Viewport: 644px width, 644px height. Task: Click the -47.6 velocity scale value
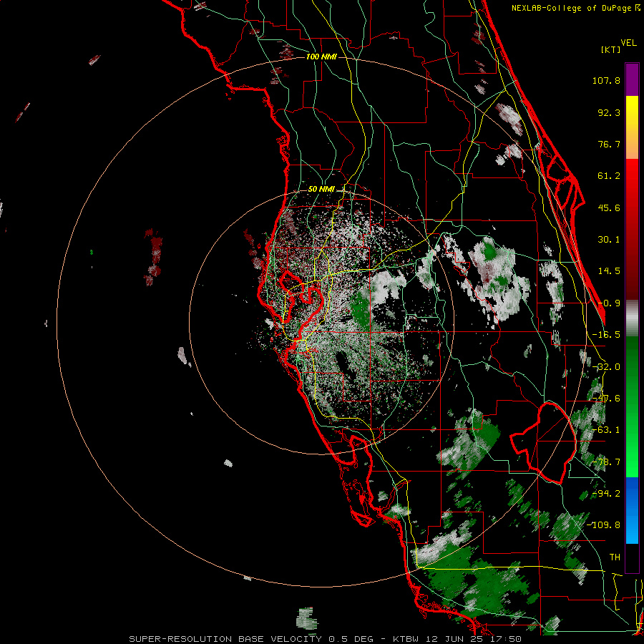pos(606,399)
